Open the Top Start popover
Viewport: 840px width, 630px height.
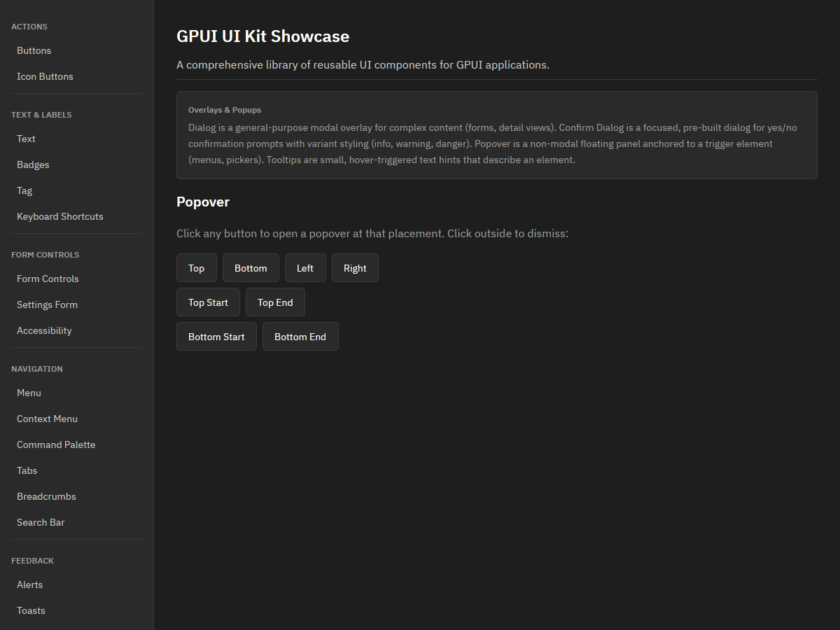pyautogui.click(x=208, y=302)
